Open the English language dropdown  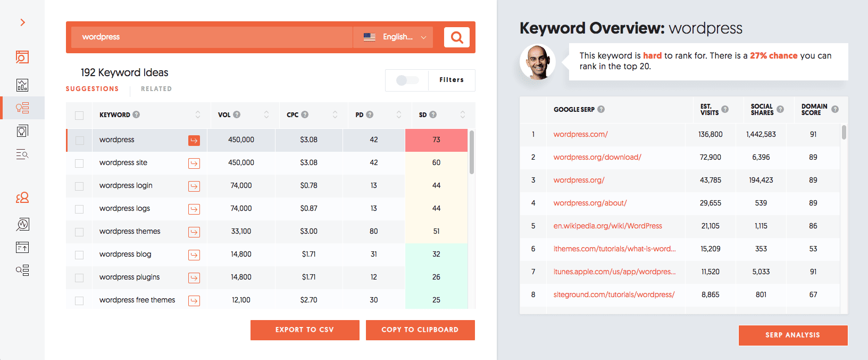[394, 37]
